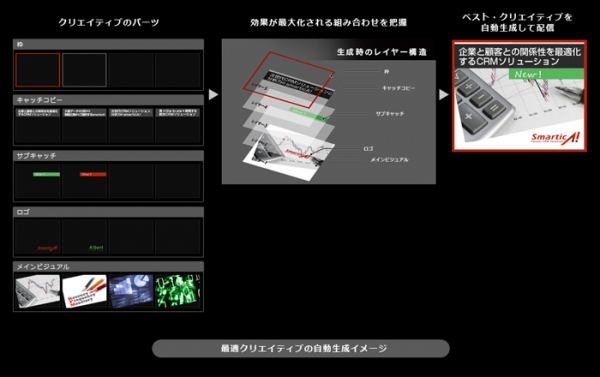Click the green New! badge on final banner
This screenshot has width=600, height=377.
[546, 74]
